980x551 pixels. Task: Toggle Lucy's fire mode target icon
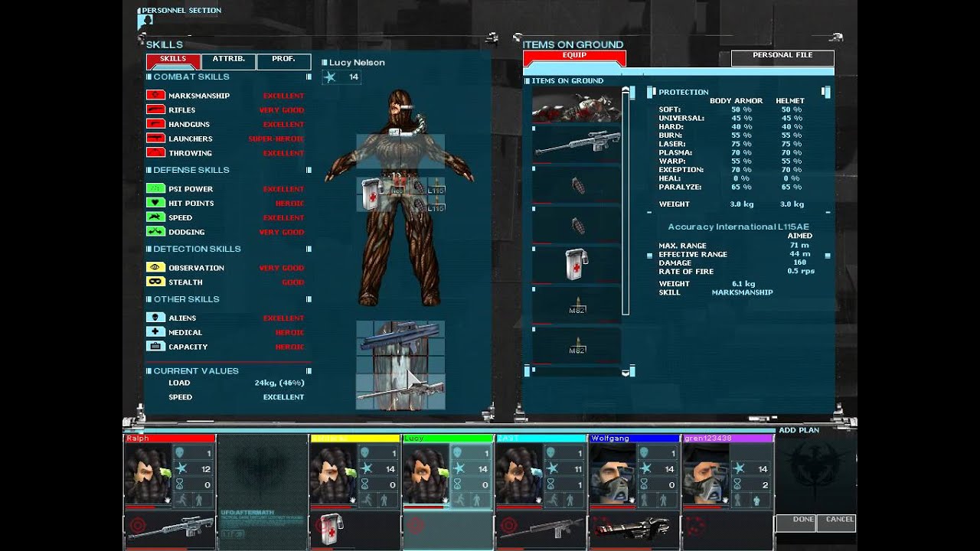pyautogui.click(x=416, y=527)
